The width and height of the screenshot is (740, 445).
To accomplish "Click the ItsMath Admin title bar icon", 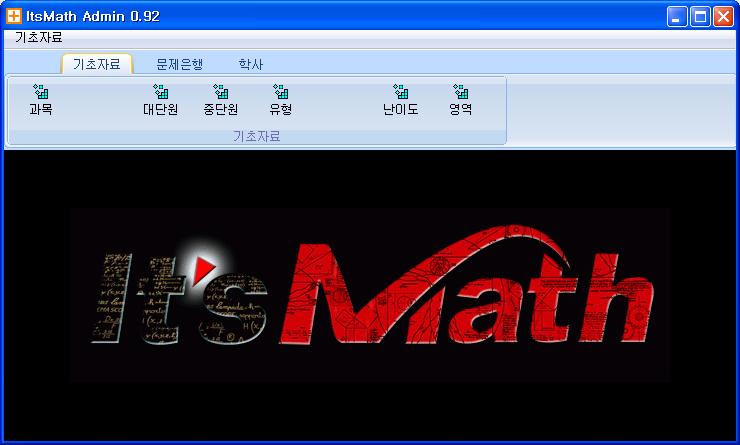I will pyautogui.click(x=13, y=16).
